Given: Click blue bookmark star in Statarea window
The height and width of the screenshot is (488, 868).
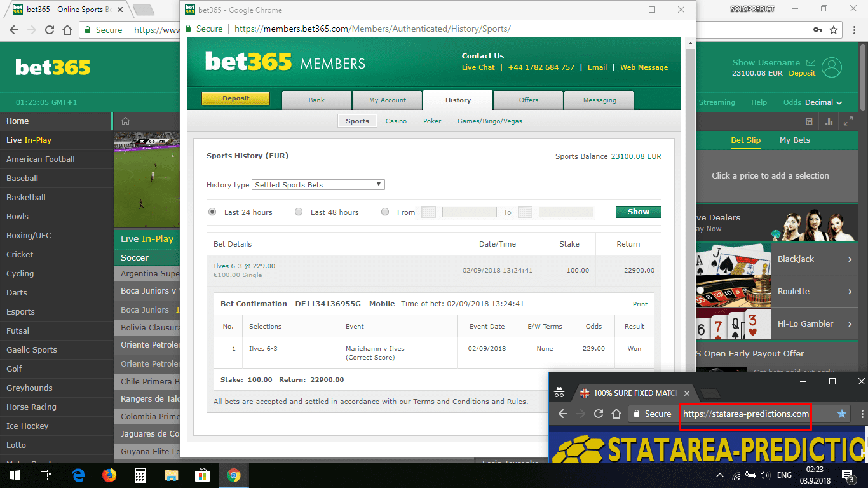Looking at the screenshot, I should [842, 414].
